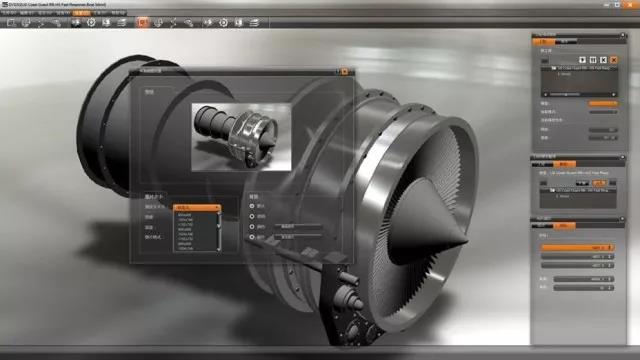Select the second radio button in render dialog
The height and width of the screenshot is (360, 640).
coord(252,216)
